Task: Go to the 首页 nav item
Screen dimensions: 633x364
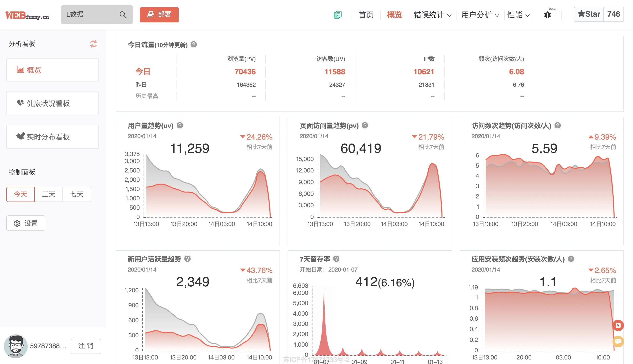Action: 366,15
